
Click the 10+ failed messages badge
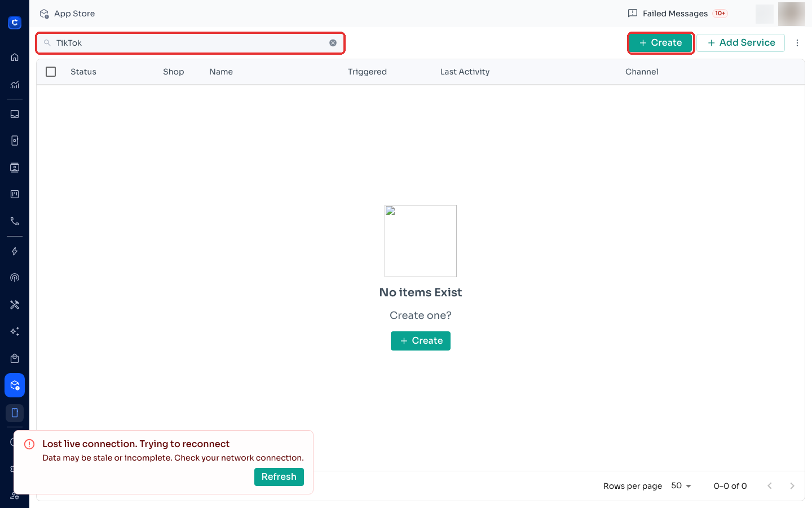pyautogui.click(x=720, y=14)
